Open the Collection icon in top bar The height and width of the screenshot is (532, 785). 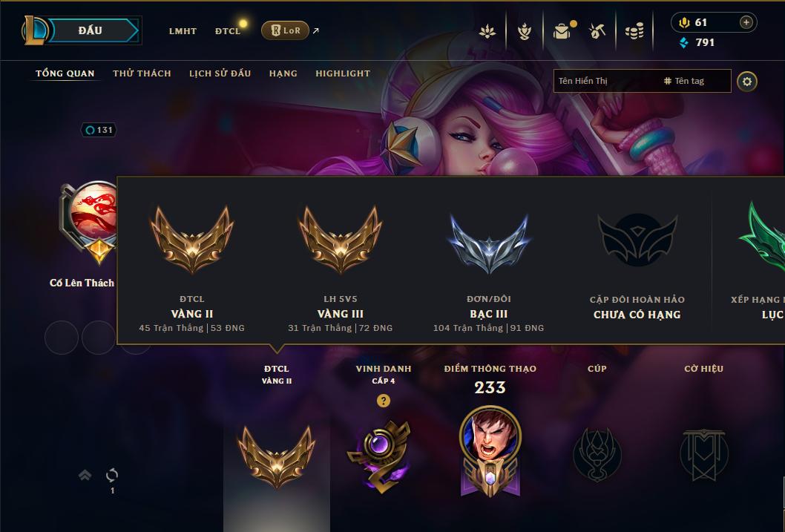pos(487,31)
